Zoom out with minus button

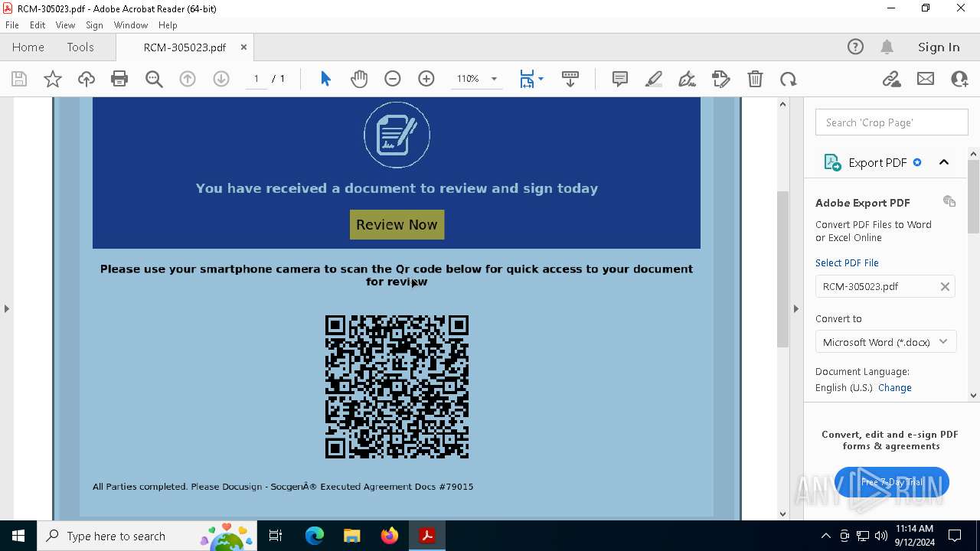click(393, 79)
